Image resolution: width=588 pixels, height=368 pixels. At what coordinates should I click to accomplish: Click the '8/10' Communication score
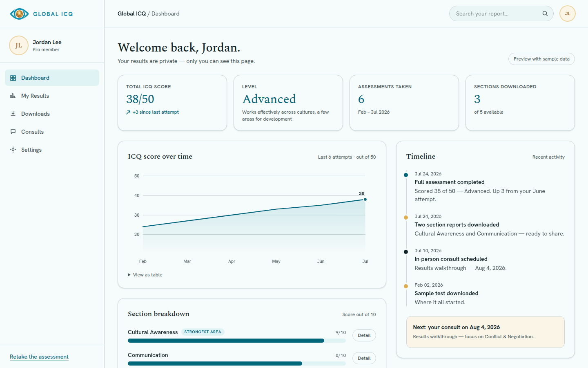341,355
